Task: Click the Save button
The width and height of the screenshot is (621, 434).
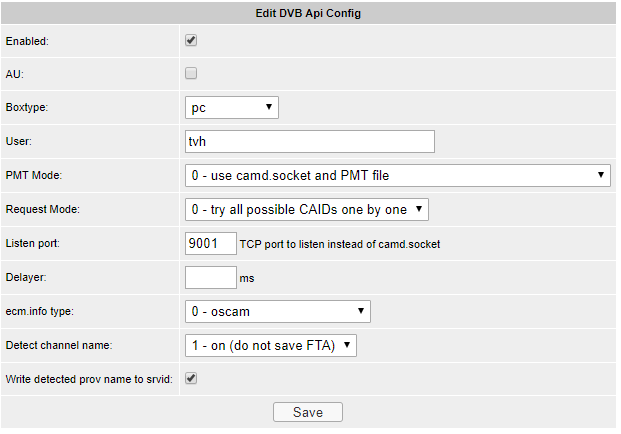Action: click(308, 412)
